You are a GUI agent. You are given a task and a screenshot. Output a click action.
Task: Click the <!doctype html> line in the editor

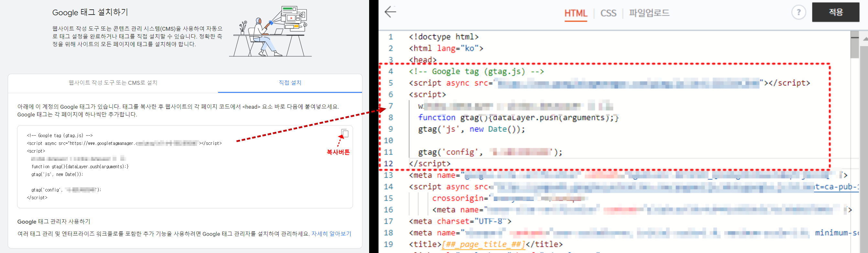point(444,37)
